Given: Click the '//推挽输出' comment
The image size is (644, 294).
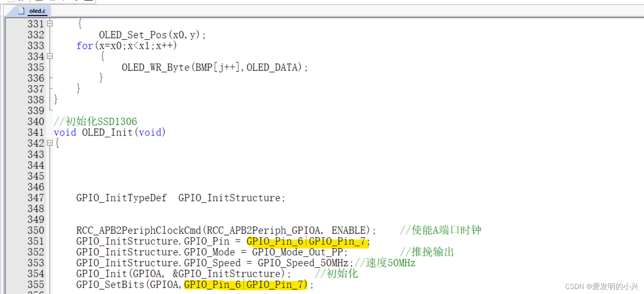Looking at the screenshot, I should tap(427, 252).
